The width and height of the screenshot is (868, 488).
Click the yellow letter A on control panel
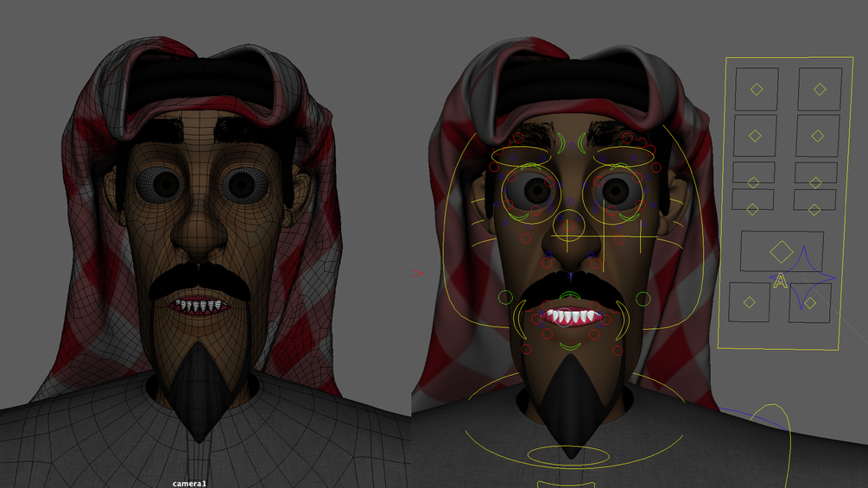click(780, 281)
